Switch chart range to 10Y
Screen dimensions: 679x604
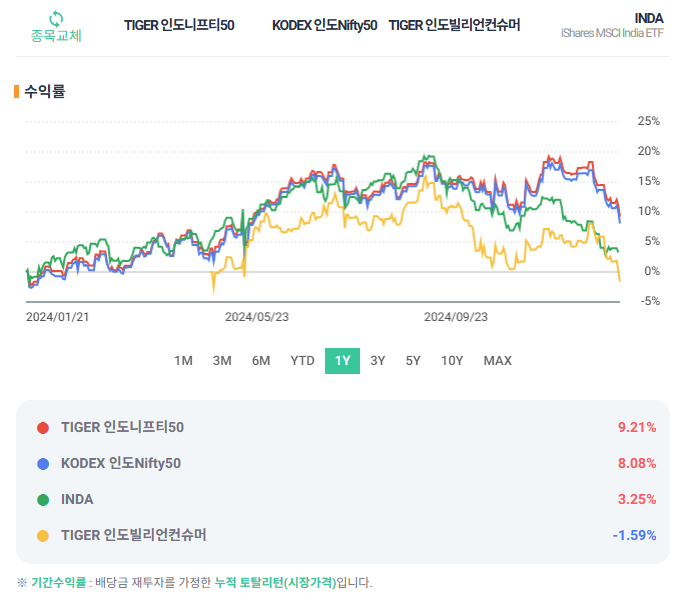click(x=452, y=361)
